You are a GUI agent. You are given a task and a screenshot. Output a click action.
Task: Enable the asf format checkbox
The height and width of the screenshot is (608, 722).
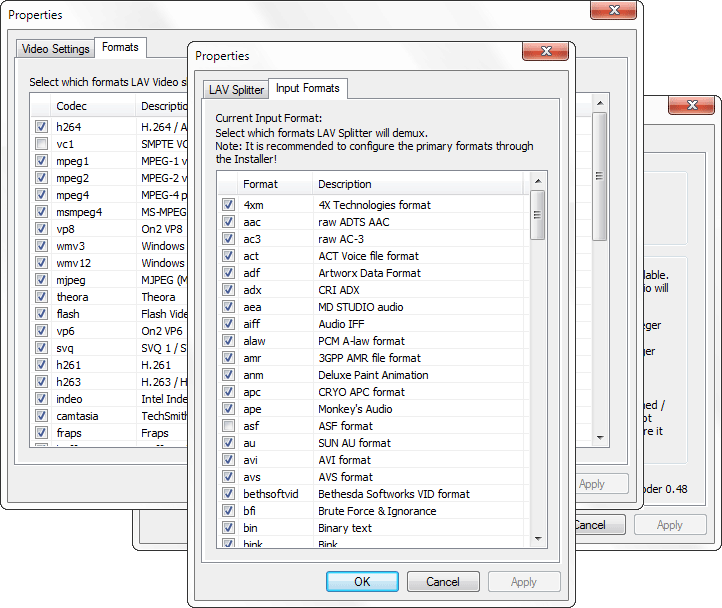click(228, 426)
